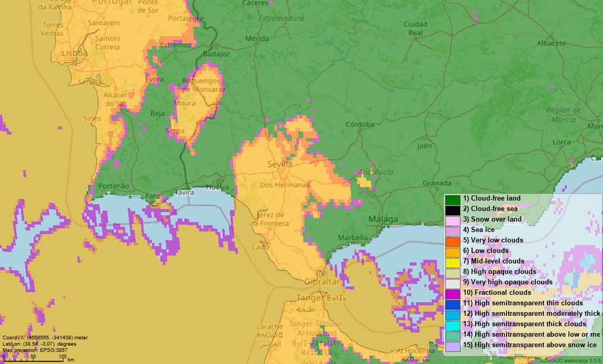Viewport: 603px width, 364px height.
Task: Click '11) High semitransparent thin clouds' label
Action: pos(523,303)
